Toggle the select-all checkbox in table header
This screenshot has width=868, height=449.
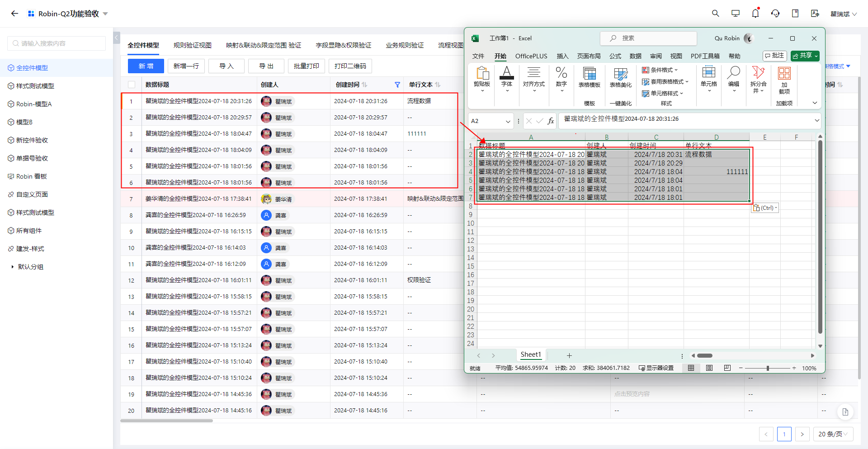(x=132, y=85)
